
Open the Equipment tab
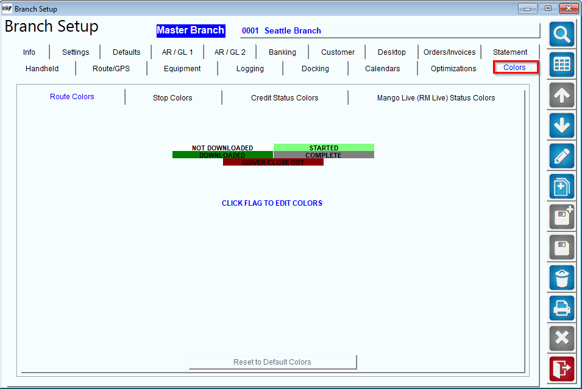(x=182, y=69)
